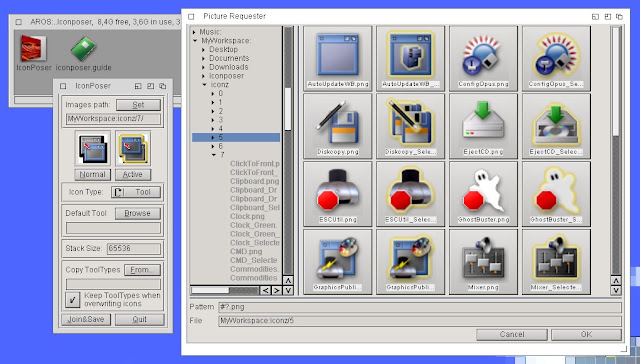Toggle Keep ToolTypes when overwriting icons
This screenshot has width=640, height=364.
[72, 300]
